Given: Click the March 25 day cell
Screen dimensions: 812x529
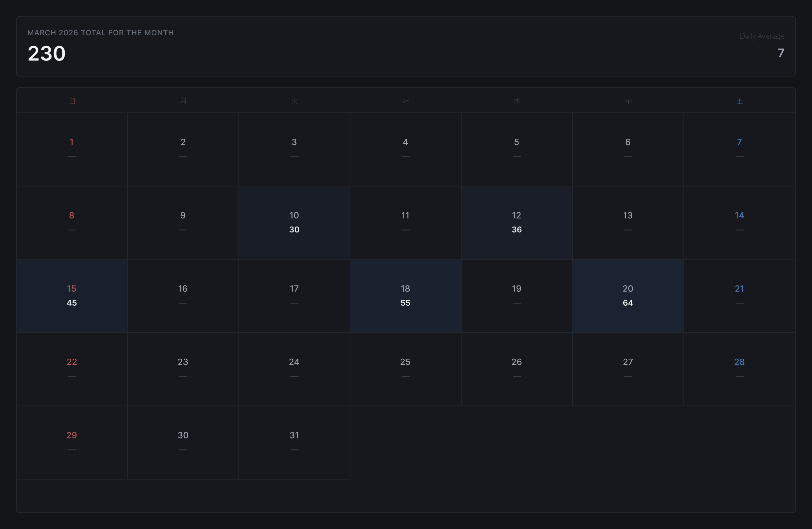Looking at the screenshot, I should coord(405,369).
